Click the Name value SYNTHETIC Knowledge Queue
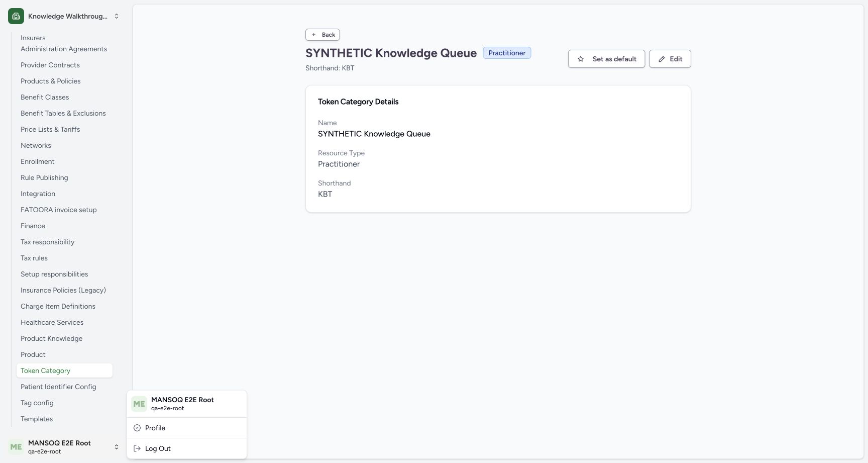This screenshot has height=463, width=868. (x=374, y=134)
